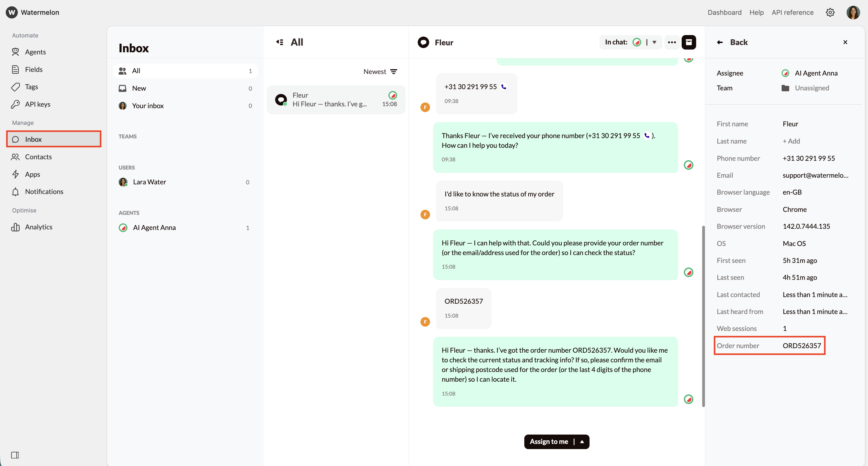Collapse the conversation list panel

point(280,42)
